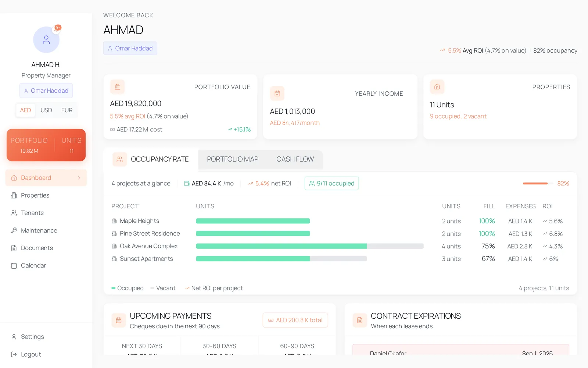Switch currency to AED
The image size is (588, 368).
(25, 110)
